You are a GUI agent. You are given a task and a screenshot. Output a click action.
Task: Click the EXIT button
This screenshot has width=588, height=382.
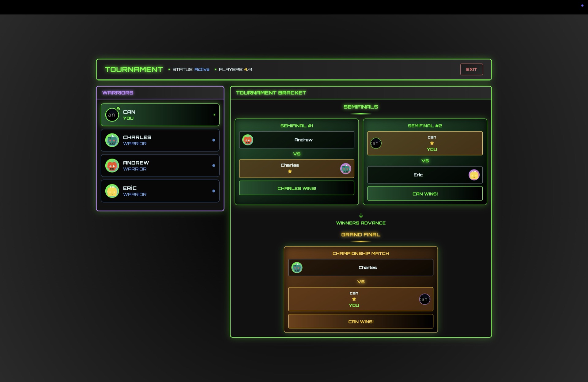point(471,69)
